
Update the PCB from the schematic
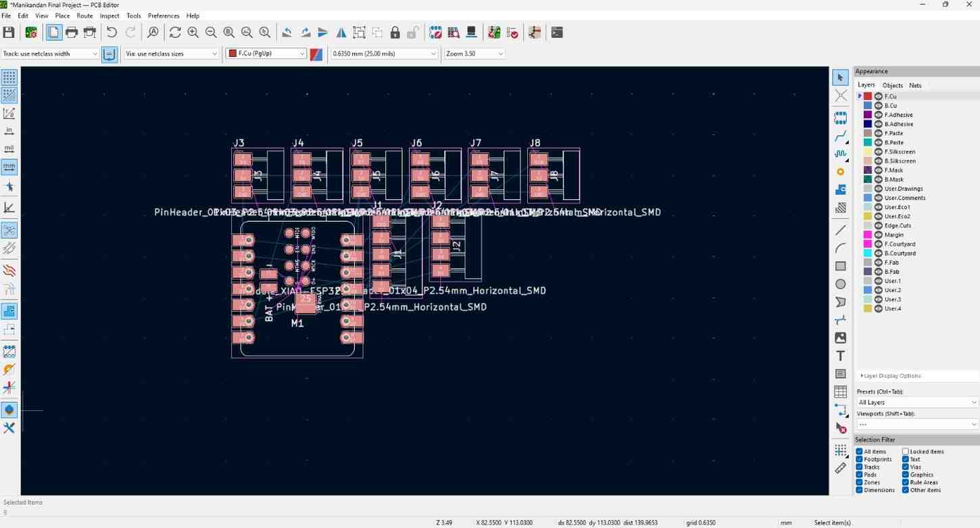(494, 32)
